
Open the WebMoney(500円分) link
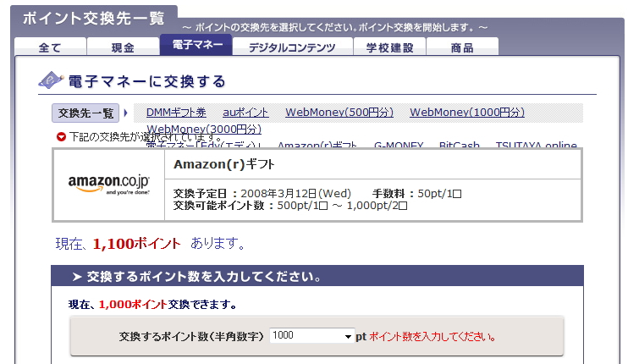click(339, 113)
